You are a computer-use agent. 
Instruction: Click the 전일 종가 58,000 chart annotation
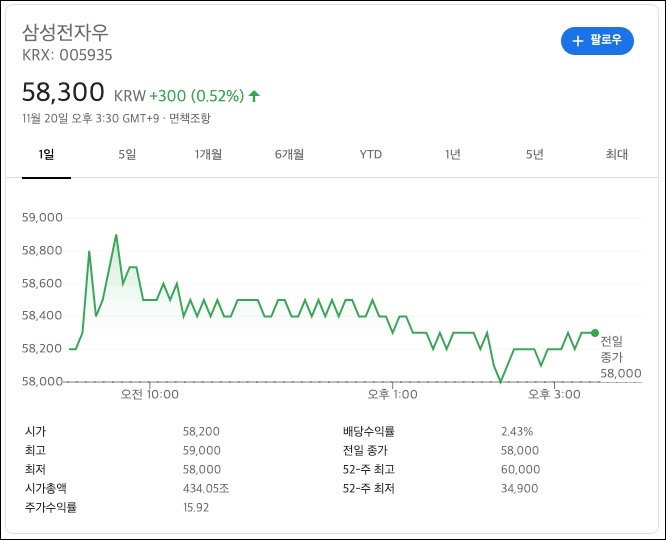click(621, 357)
